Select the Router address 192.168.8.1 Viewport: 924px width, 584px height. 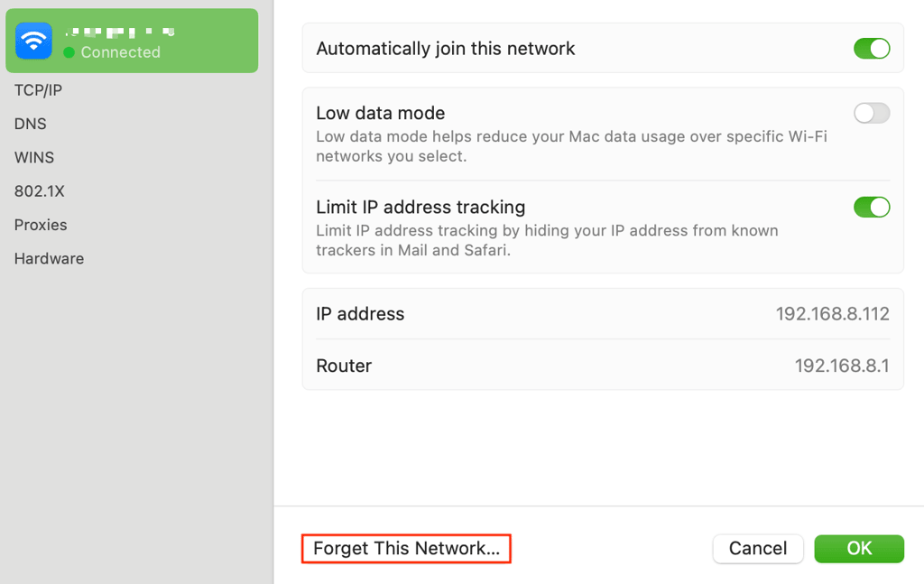pyautogui.click(x=842, y=366)
